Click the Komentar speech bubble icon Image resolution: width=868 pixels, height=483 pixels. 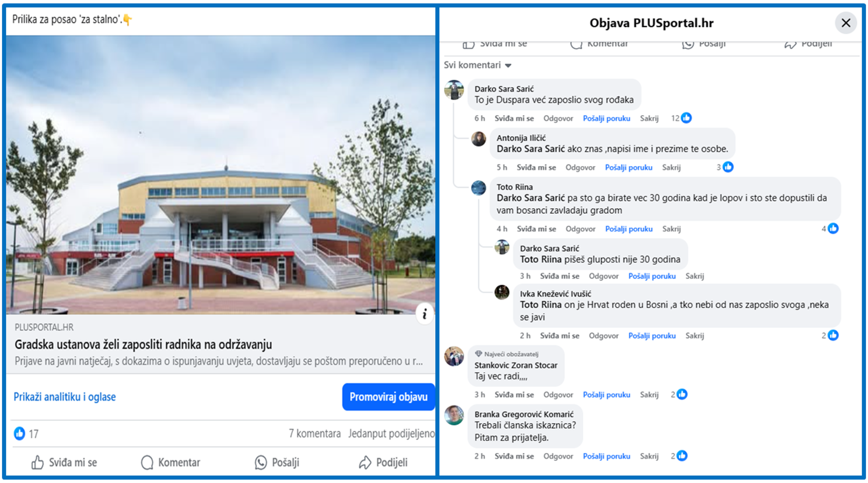(147, 462)
